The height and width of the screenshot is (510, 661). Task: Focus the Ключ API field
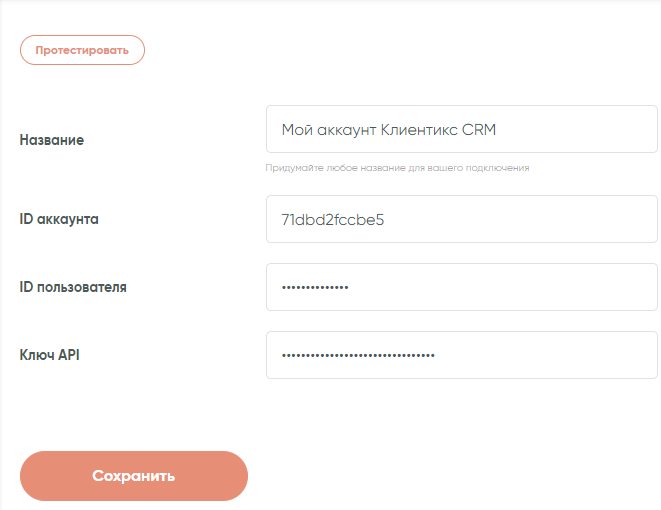[x=460, y=355]
